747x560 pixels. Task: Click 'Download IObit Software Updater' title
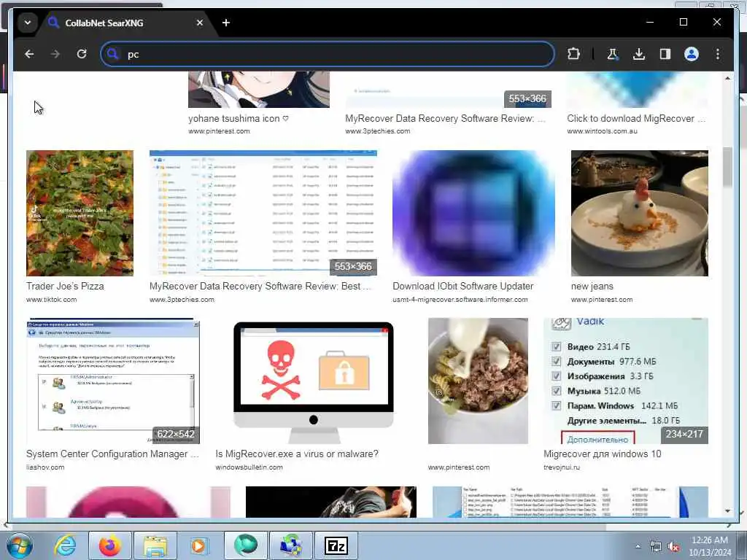pyautogui.click(x=462, y=286)
